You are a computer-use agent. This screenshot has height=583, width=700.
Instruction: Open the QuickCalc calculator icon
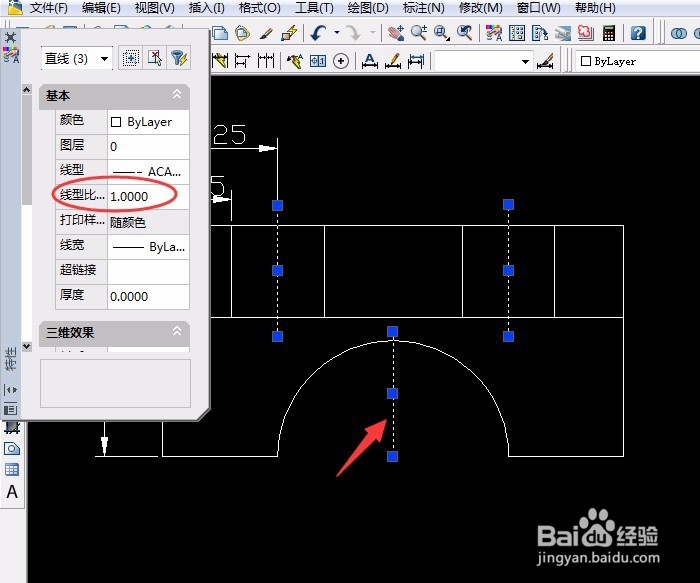pos(609,33)
